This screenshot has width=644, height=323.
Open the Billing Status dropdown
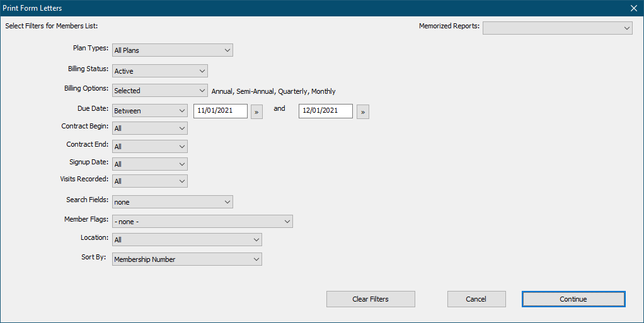(159, 71)
